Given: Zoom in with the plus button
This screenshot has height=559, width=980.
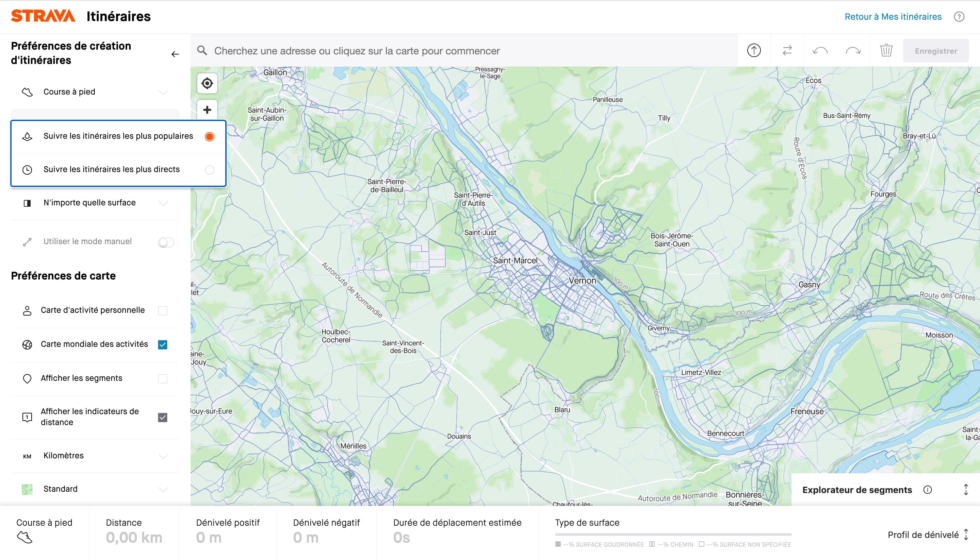Looking at the screenshot, I should (207, 110).
